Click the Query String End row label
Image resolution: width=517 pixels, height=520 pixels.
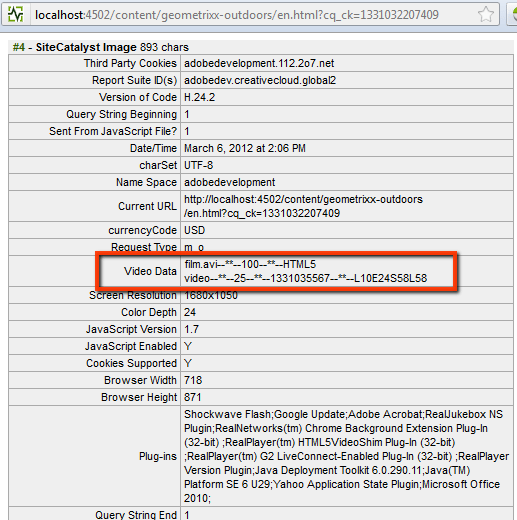136,515
